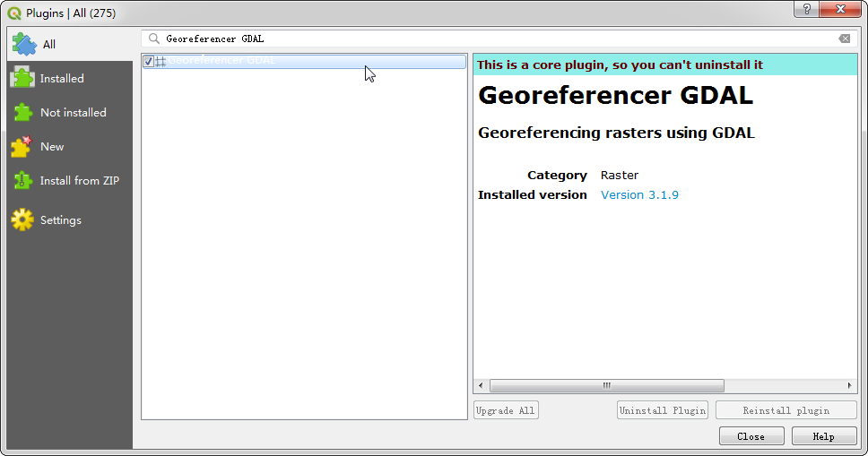Click the All plugins puzzle icon
The width and height of the screenshot is (868, 456).
coord(24,44)
